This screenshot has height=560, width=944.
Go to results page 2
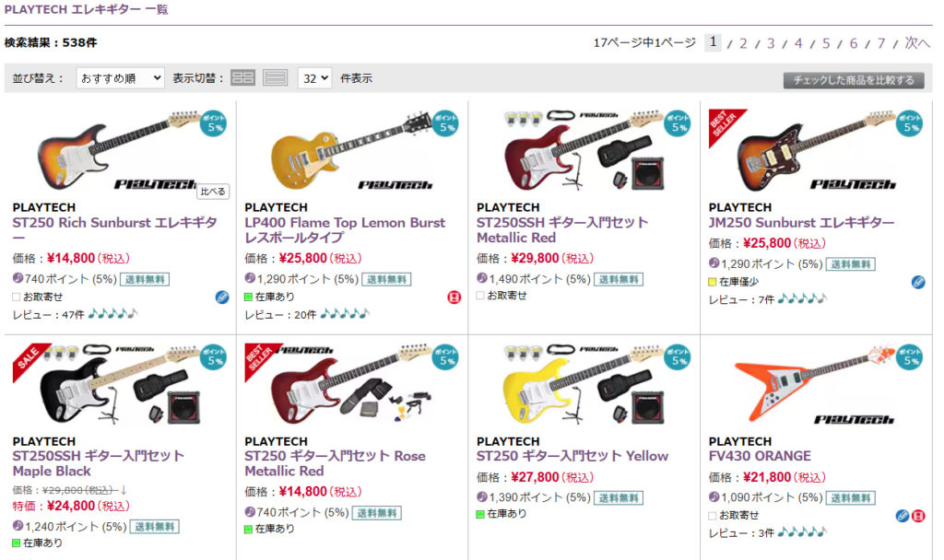(x=743, y=43)
